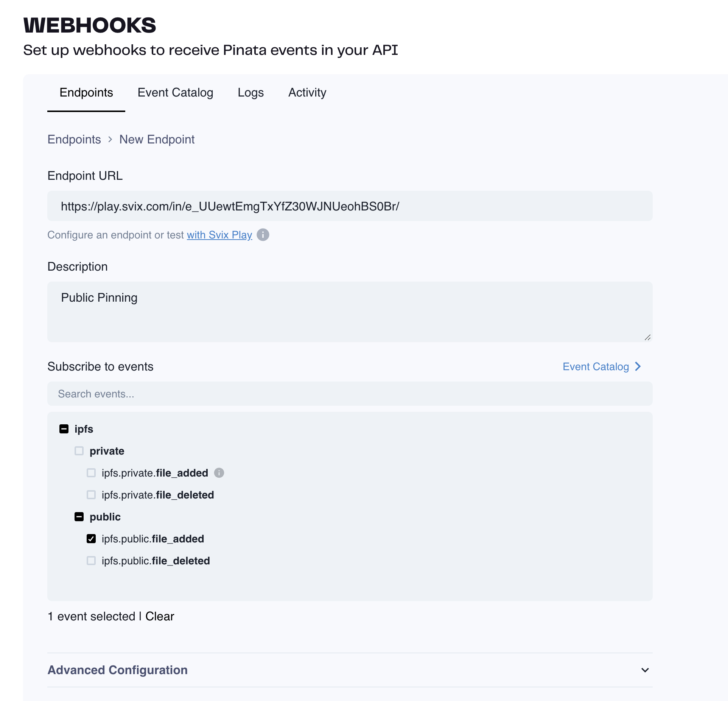The width and height of the screenshot is (728, 701).
Task: Go back to Endpoints breadcrumb link
Action: (74, 139)
